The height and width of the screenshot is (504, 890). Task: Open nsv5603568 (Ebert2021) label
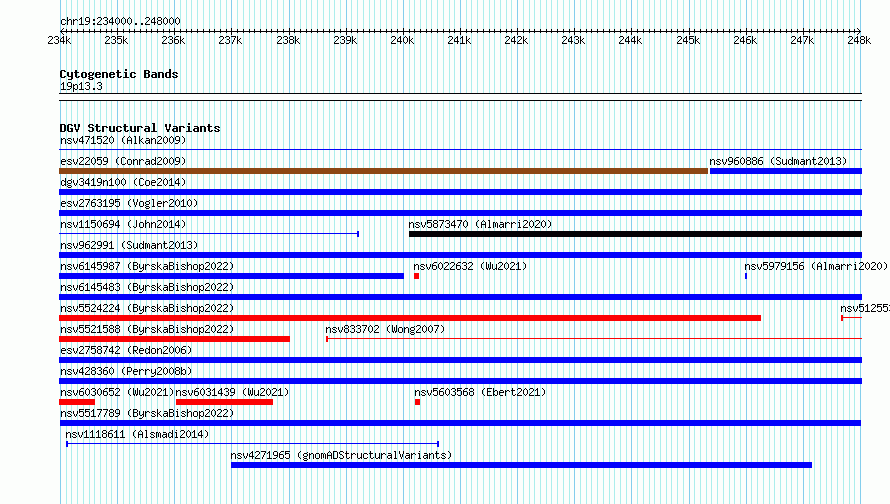[480, 392]
